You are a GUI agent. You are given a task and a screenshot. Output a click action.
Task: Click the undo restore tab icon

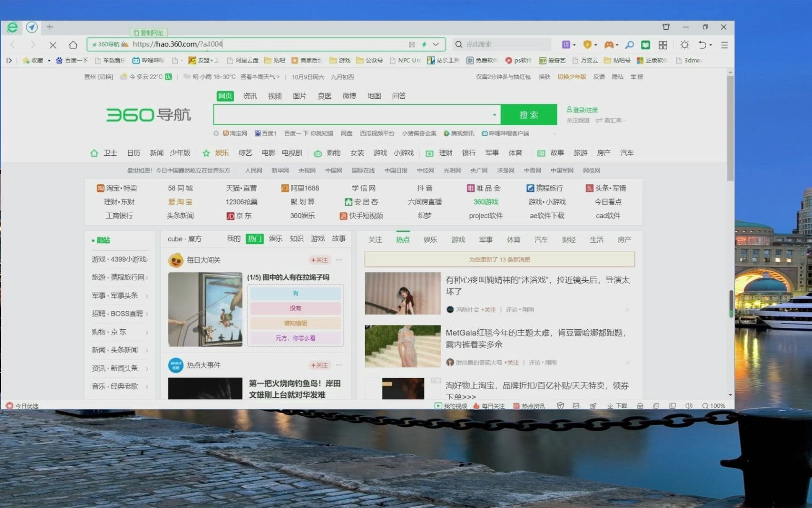click(x=703, y=45)
